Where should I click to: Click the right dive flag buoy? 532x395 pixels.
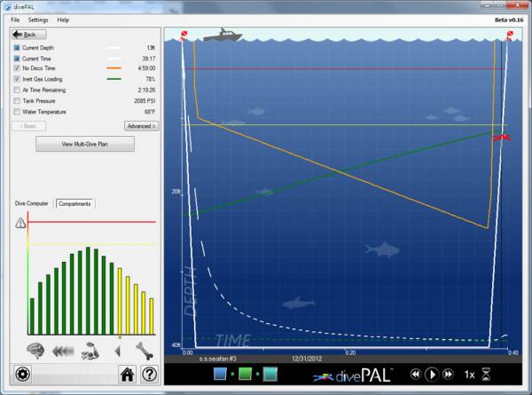click(x=509, y=36)
